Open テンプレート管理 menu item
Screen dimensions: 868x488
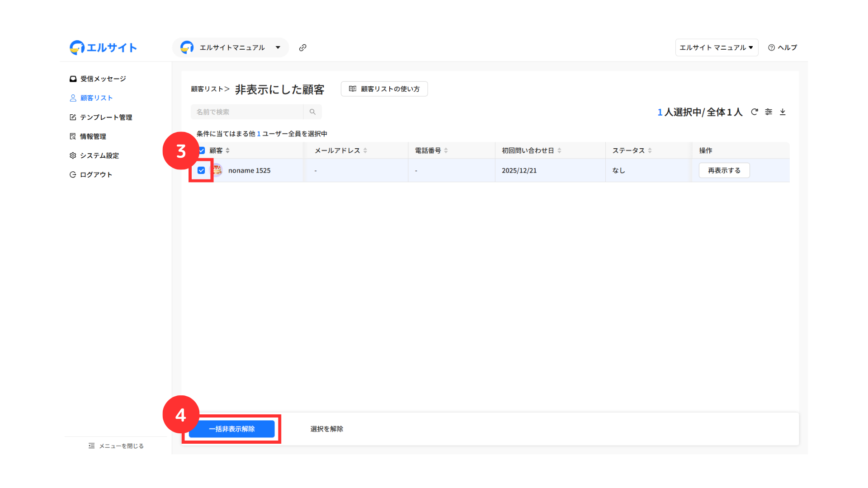(x=101, y=117)
